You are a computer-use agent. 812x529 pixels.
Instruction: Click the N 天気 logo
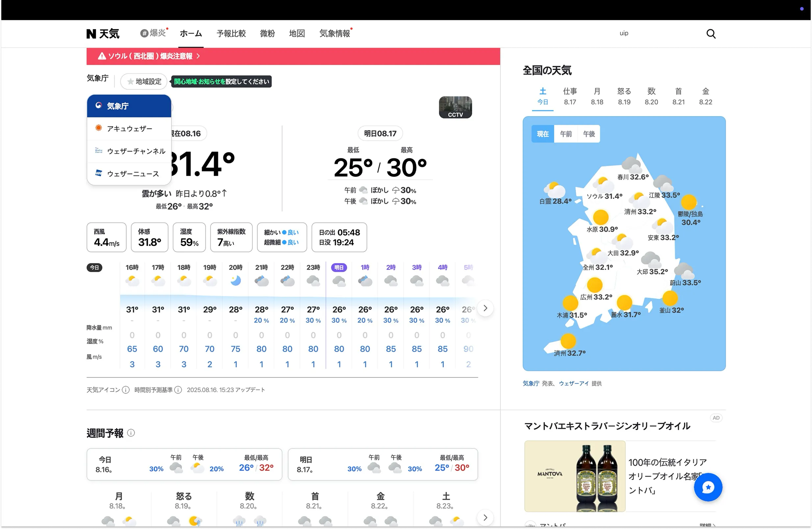103,34
